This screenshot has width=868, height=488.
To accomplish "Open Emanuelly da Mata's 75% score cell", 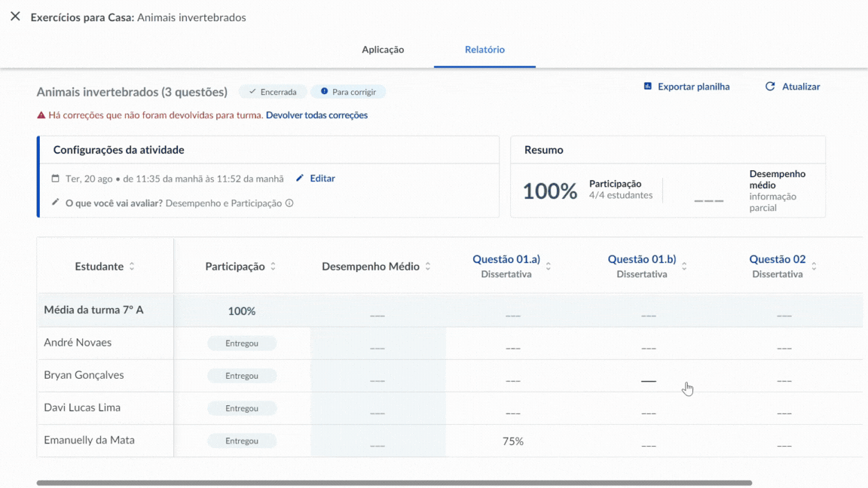I will coord(512,441).
